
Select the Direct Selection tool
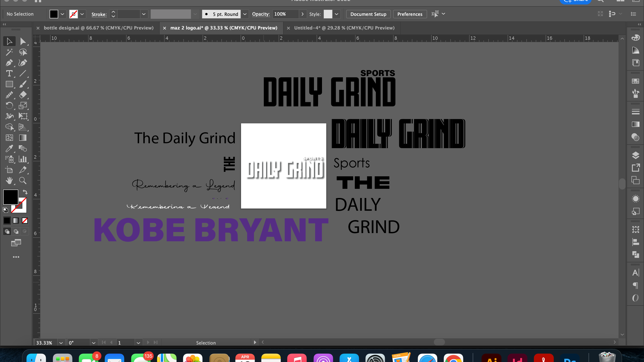click(x=23, y=41)
